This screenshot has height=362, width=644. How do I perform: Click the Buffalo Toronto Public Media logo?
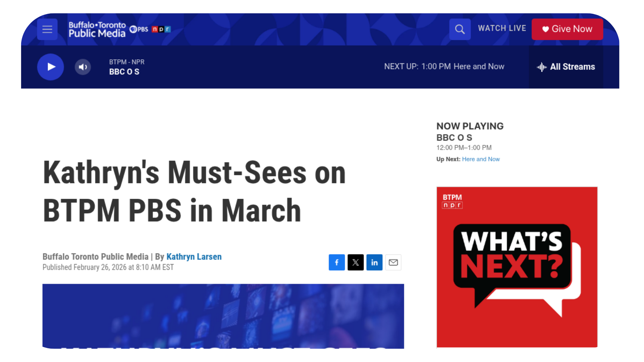pyautogui.click(x=97, y=29)
